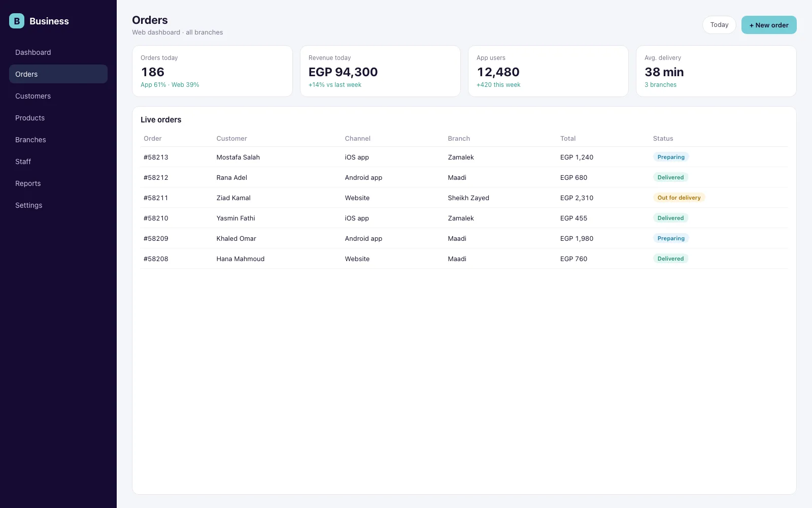The width and height of the screenshot is (812, 508).
Task: Select the Revenue today card
Action: (380, 71)
